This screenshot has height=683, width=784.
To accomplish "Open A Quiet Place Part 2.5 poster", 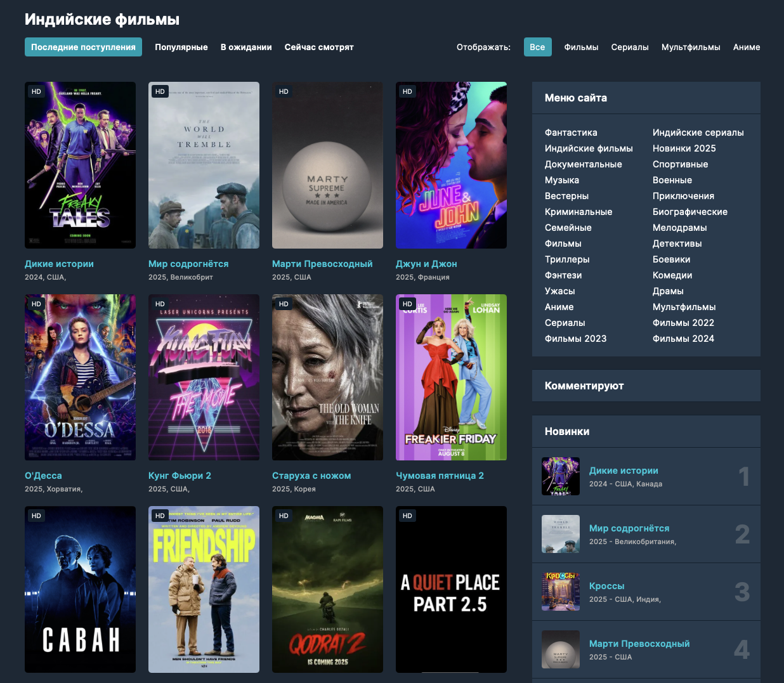I will [x=451, y=589].
